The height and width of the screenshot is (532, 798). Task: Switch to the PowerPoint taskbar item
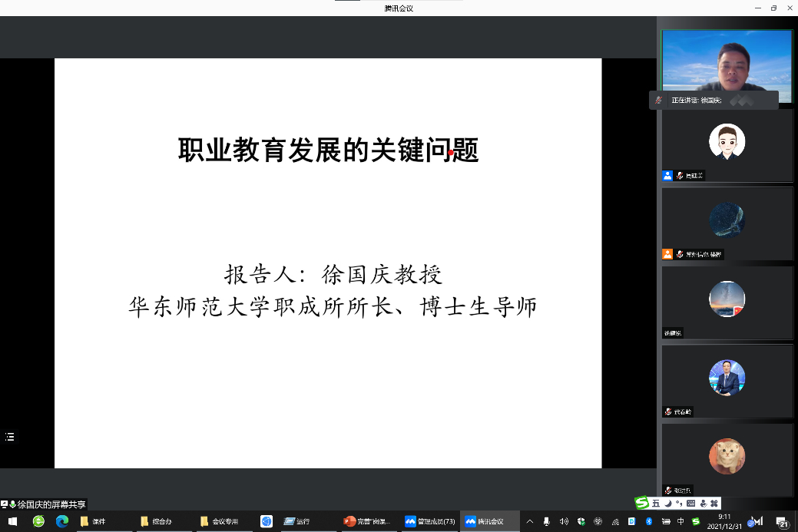(367, 521)
